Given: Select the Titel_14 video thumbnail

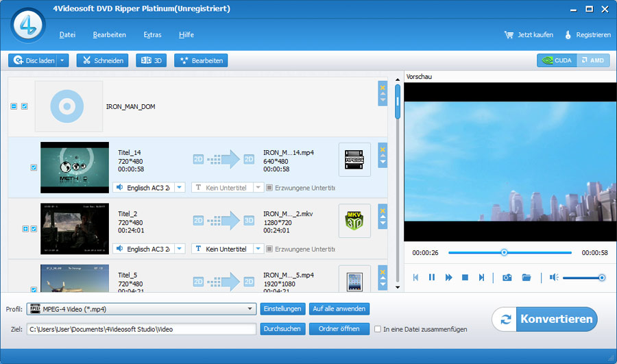Looking at the screenshot, I should tap(75, 167).
